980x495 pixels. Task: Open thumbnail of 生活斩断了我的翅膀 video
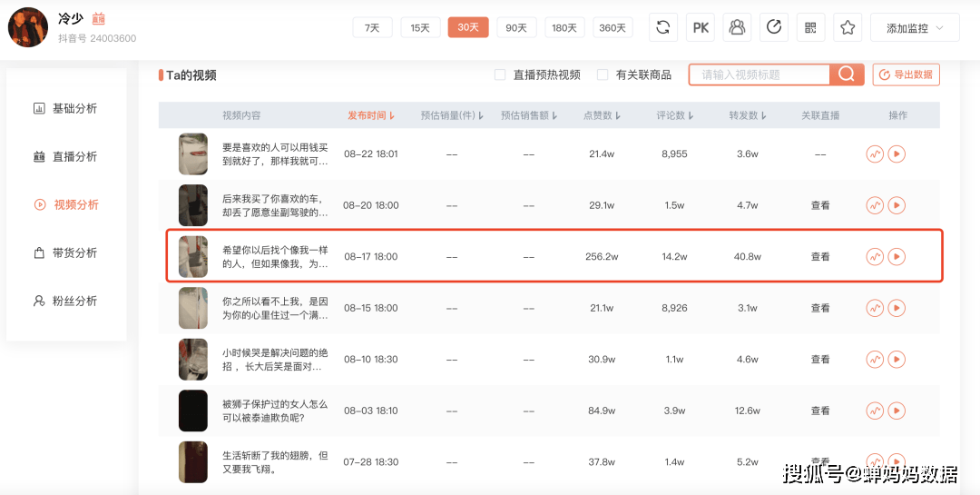193,461
